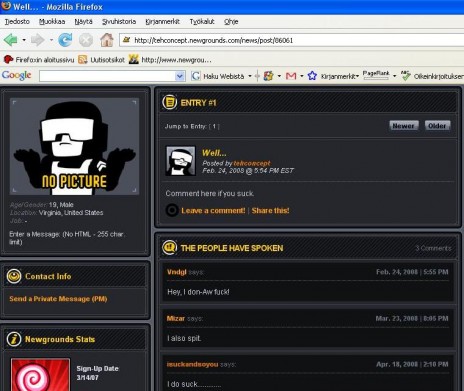The height and width of the screenshot is (391, 464).
Task: Click the Oikeinkirjoitus spell check icon
Action: tap(405, 76)
